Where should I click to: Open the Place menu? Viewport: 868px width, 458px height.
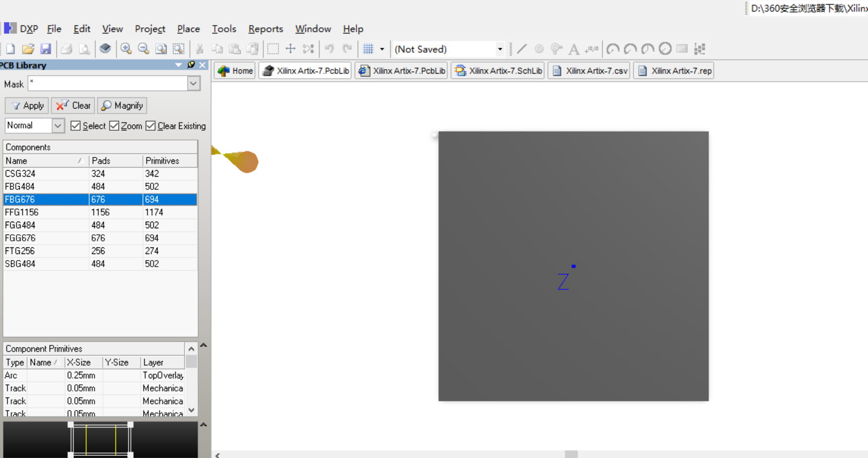point(188,29)
